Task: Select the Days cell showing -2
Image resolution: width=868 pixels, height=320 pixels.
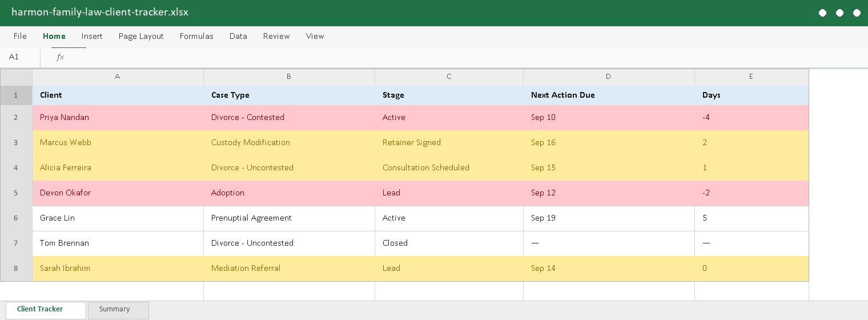Action: [x=752, y=193]
